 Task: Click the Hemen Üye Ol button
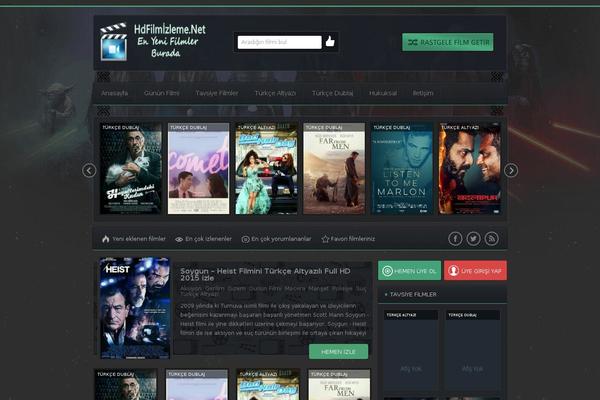[409, 271]
